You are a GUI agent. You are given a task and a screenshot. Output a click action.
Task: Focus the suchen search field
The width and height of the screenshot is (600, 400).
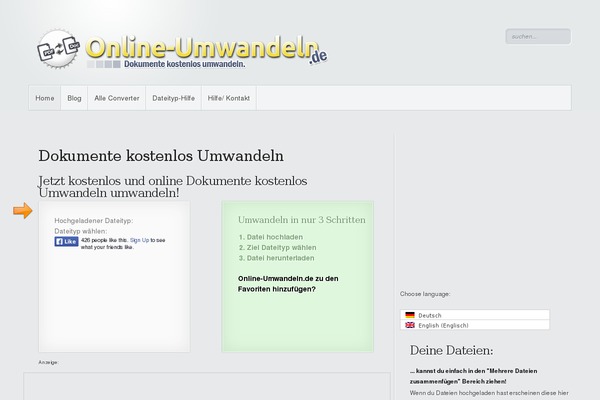click(x=538, y=36)
